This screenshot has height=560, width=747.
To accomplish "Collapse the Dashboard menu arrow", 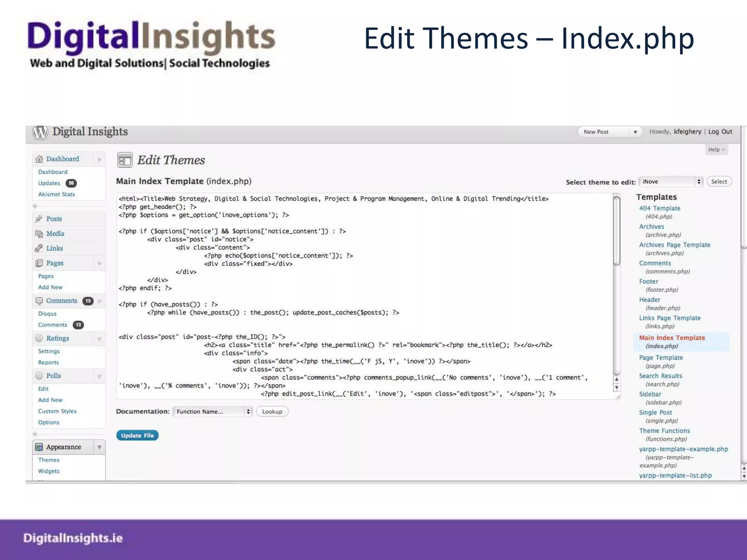I will point(99,160).
